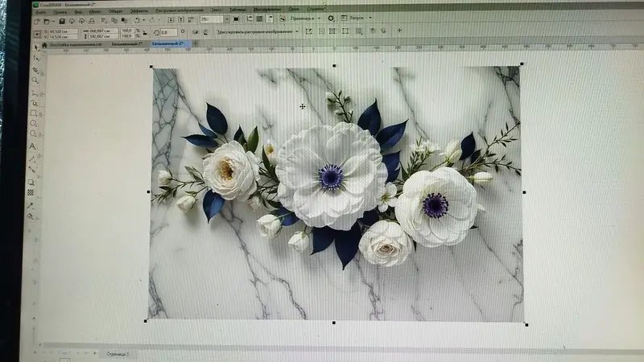Select the Transparency checkerboard tool

(31, 192)
